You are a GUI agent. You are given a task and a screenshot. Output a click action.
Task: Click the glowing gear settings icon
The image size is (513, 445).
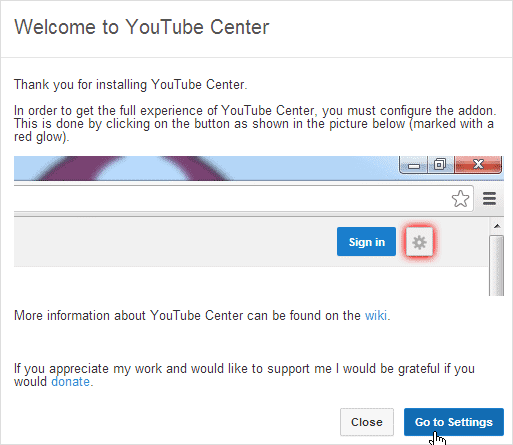419,242
